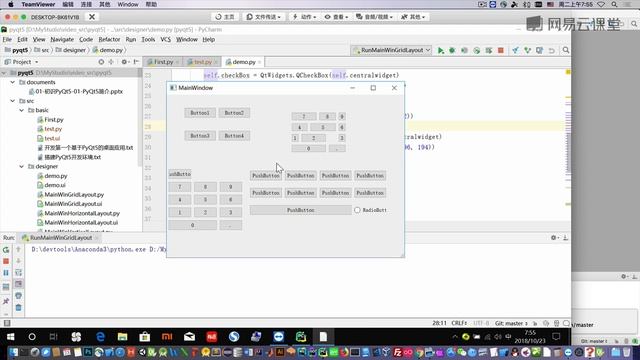
Task: Click the VCS Commit icon
Action: [528, 50]
